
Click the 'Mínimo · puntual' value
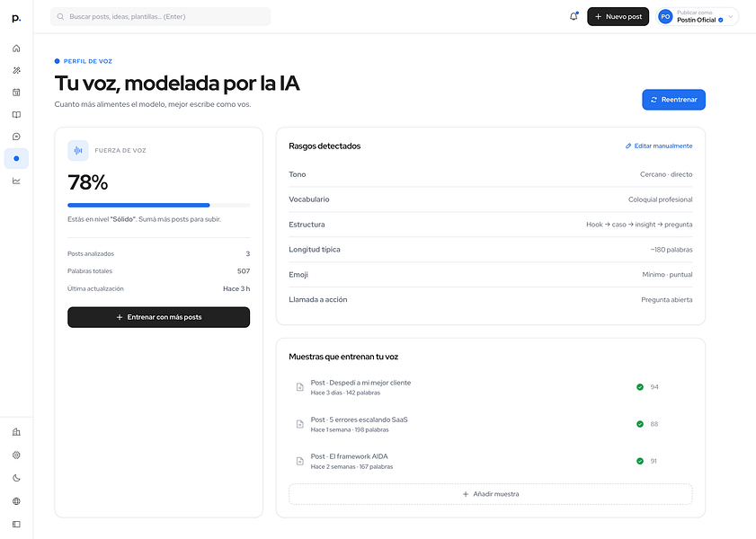click(x=667, y=275)
